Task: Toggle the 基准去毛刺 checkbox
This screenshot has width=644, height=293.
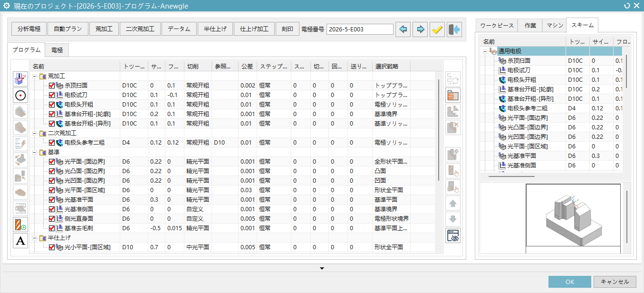Action: 52,228
